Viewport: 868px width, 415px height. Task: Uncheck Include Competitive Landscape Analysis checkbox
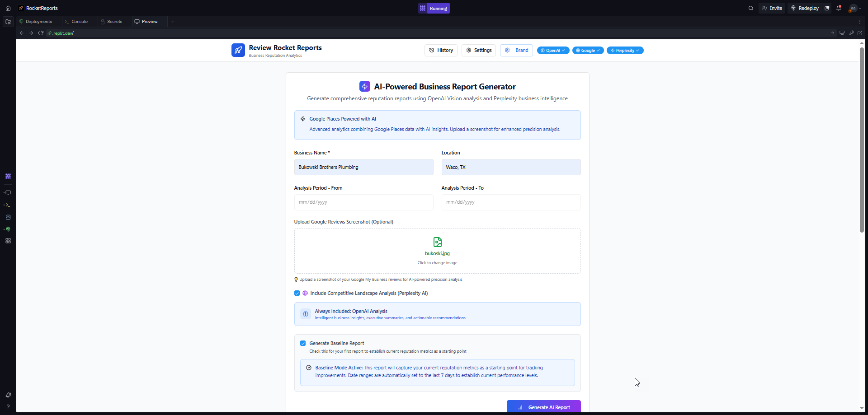pyautogui.click(x=297, y=293)
